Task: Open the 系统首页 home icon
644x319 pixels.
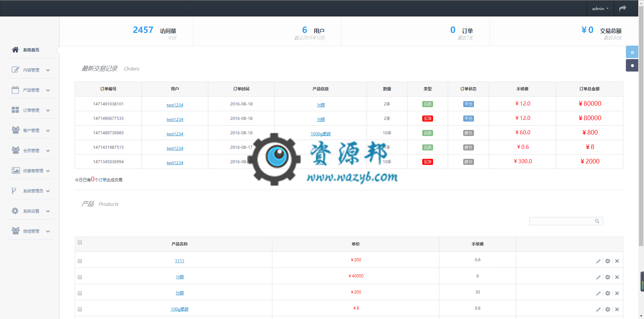Action: (15, 50)
